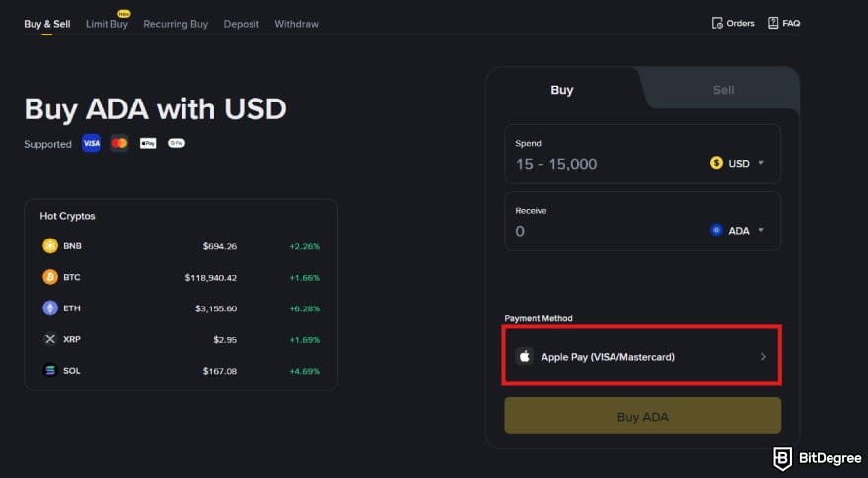
Task: Open the Buy & Sell tab
Action: click(x=47, y=24)
